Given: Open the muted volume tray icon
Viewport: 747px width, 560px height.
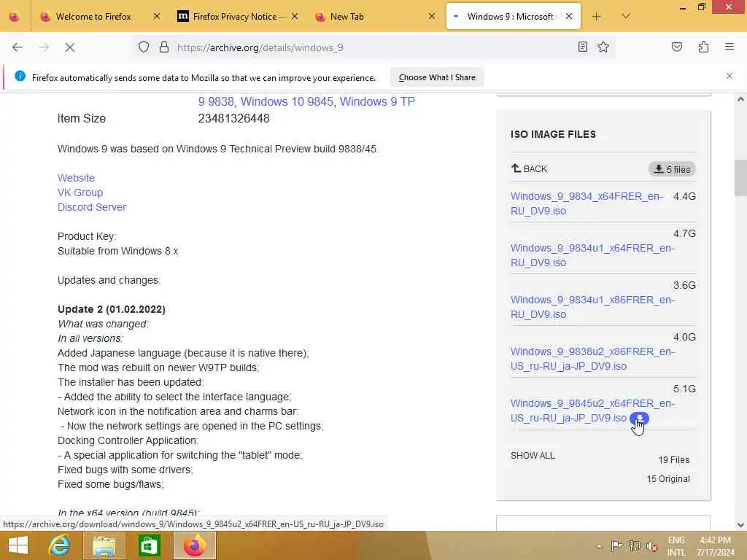Looking at the screenshot, I should pos(651,546).
